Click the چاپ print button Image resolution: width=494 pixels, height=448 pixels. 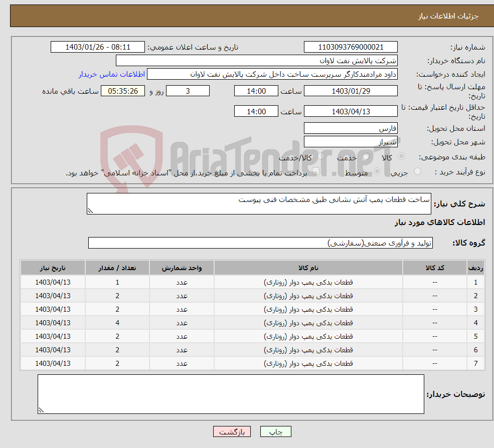click(x=276, y=431)
